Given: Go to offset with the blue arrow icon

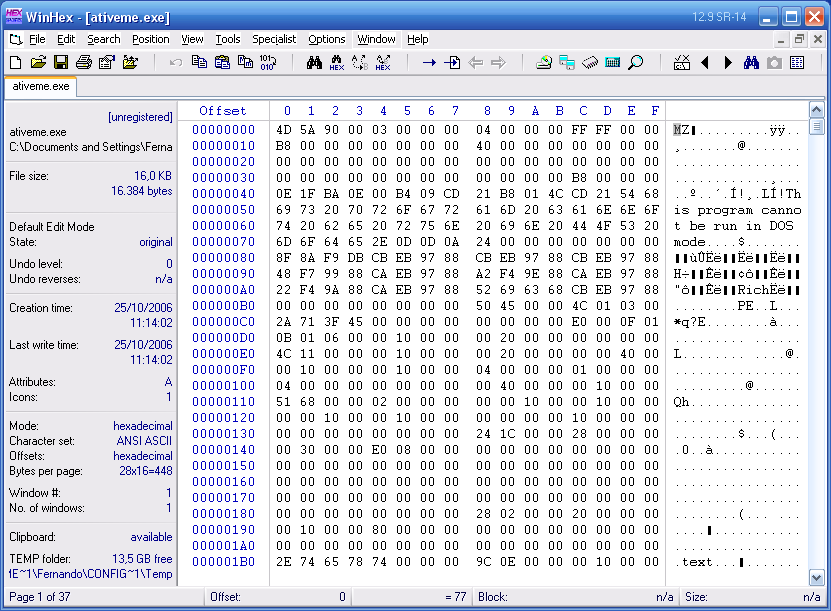Looking at the screenshot, I should tap(429, 63).
